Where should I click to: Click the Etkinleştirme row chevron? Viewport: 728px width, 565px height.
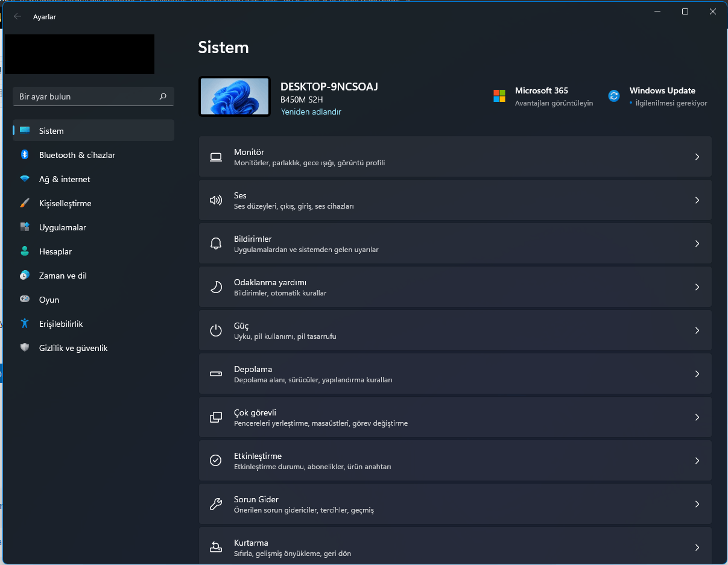(697, 461)
